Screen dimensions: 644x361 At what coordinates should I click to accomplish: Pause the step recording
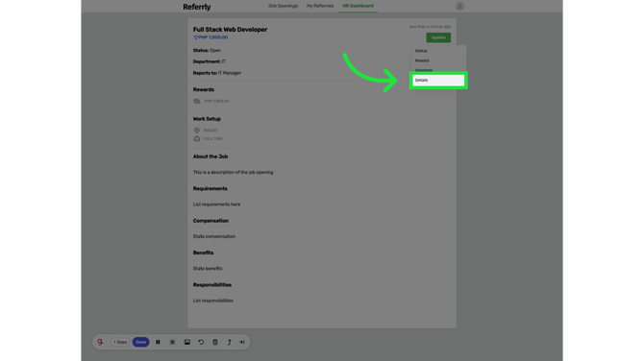click(158, 342)
